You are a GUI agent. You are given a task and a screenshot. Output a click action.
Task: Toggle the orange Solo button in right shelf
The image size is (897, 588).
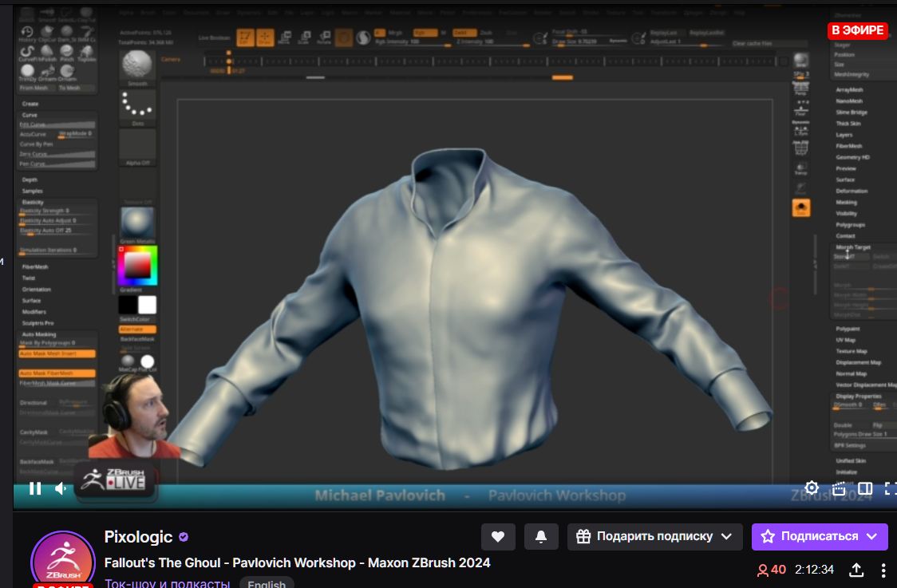pos(801,207)
